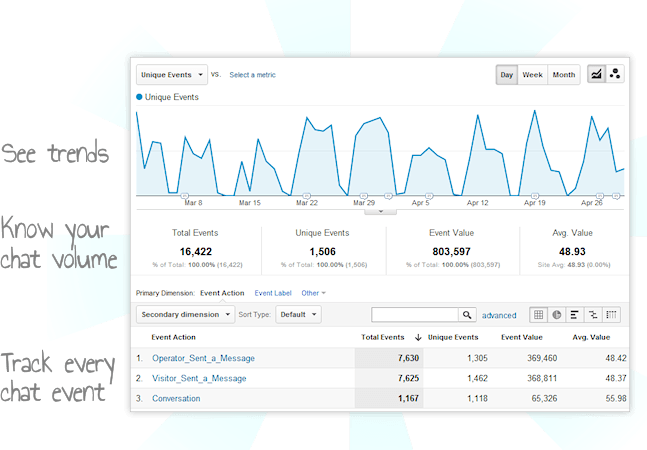The height and width of the screenshot is (450, 647).
Task: Toggle chart granularity to Day
Action: pyautogui.click(x=508, y=75)
